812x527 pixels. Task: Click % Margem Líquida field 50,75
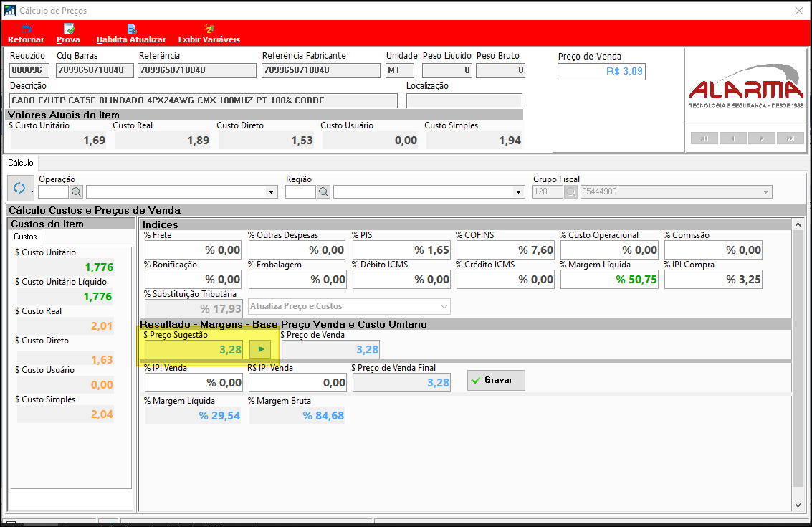pos(609,280)
